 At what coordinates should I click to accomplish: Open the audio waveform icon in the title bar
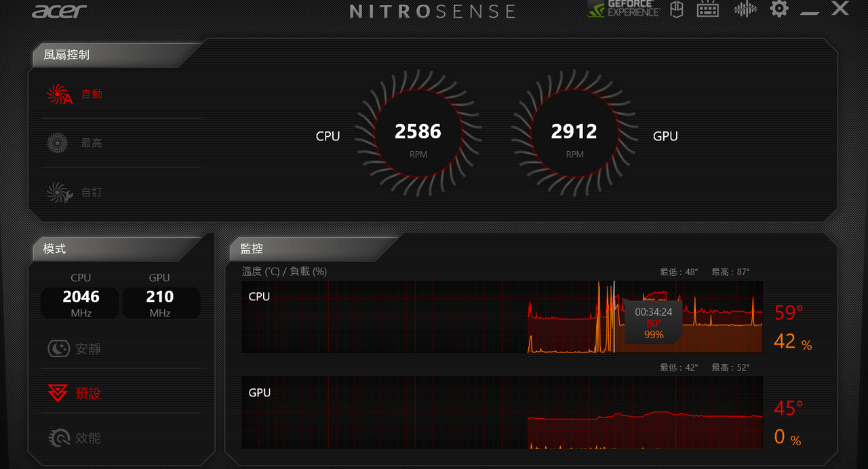click(x=745, y=9)
